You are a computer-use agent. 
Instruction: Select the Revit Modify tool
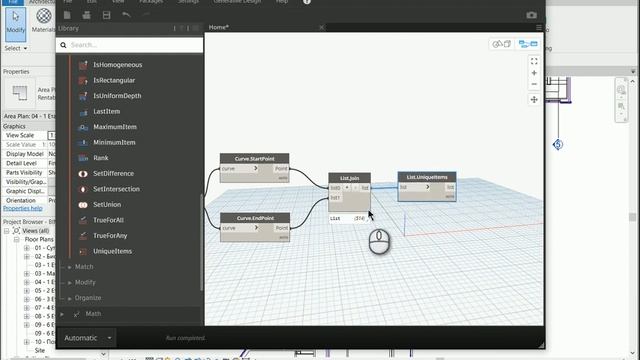tap(16, 24)
